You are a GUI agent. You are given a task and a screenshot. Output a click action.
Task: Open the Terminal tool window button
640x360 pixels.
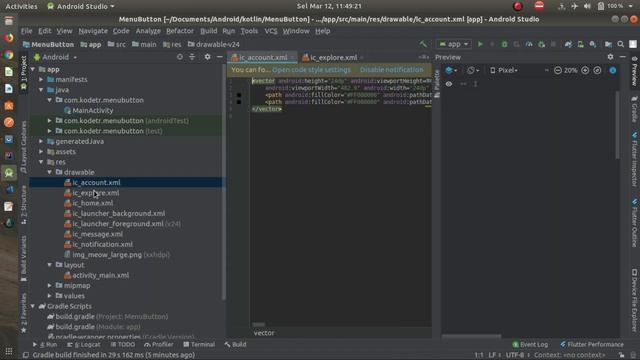pyautogui.click(x=199, y=344)
